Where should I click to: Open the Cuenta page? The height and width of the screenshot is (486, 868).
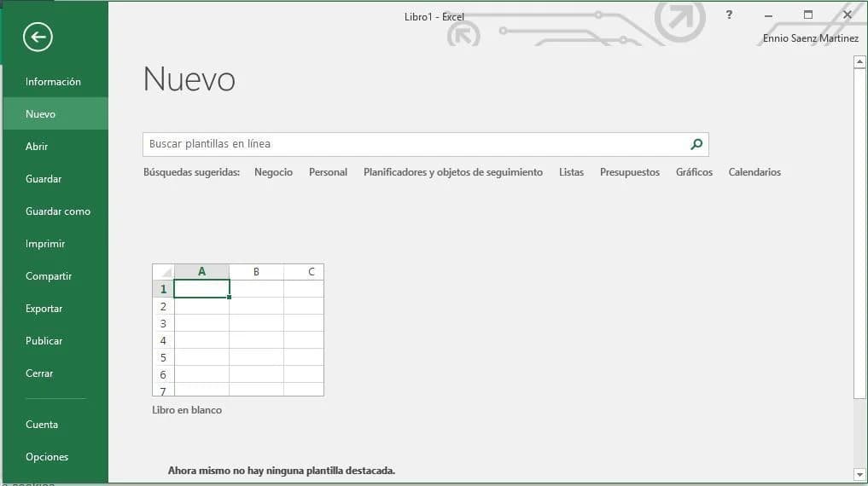click(x=55, y=425)
